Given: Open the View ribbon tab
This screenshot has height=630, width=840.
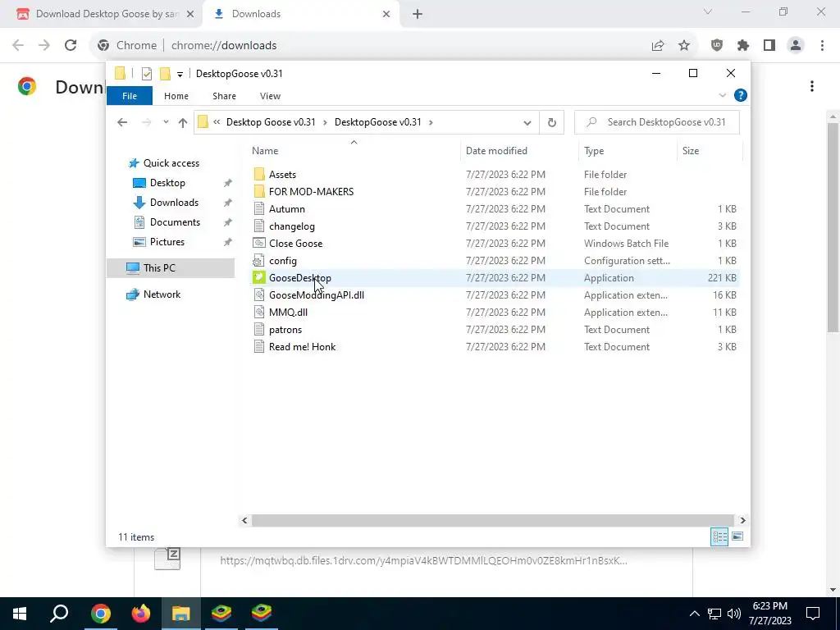Looking at the screenshot, I should point(270,96).
